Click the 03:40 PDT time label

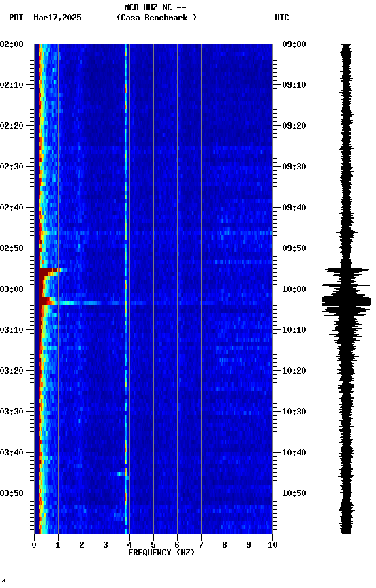click(x=12, y=453)
